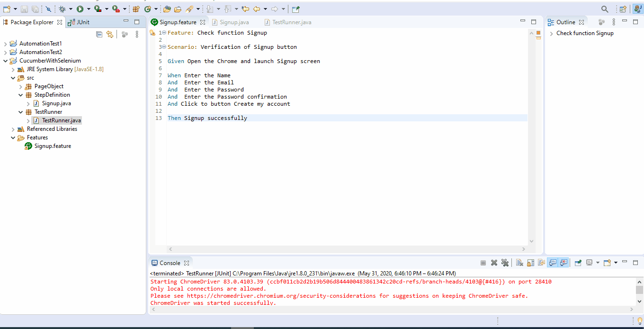644x329 pixels.
Task: Collapse the StepDefinition package
Action: (x=20, y=95)
